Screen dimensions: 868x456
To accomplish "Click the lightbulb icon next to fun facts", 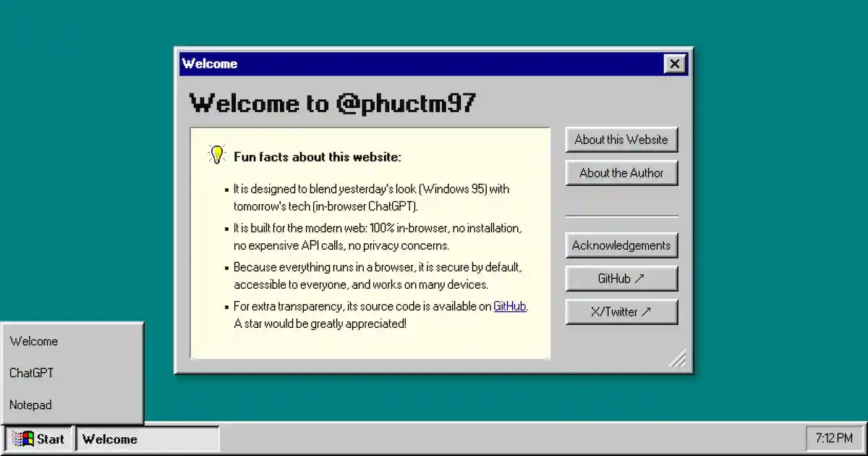I will (216, 153).
